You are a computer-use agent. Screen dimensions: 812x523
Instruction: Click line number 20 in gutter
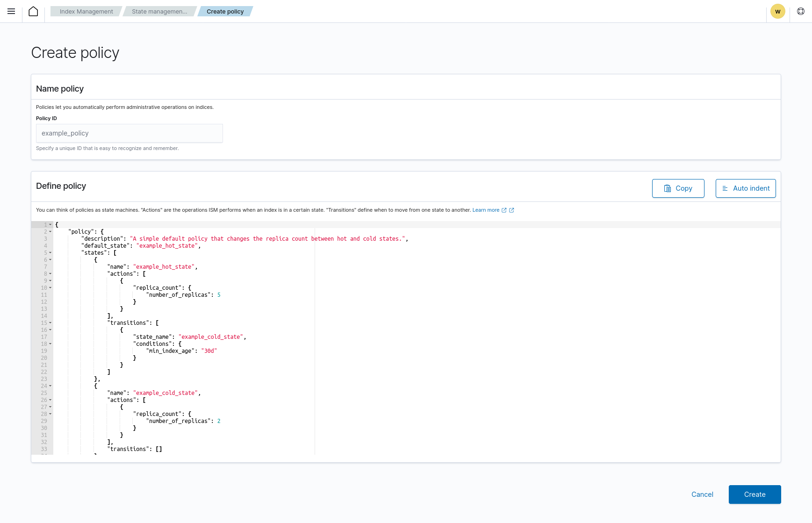point(44,358)
